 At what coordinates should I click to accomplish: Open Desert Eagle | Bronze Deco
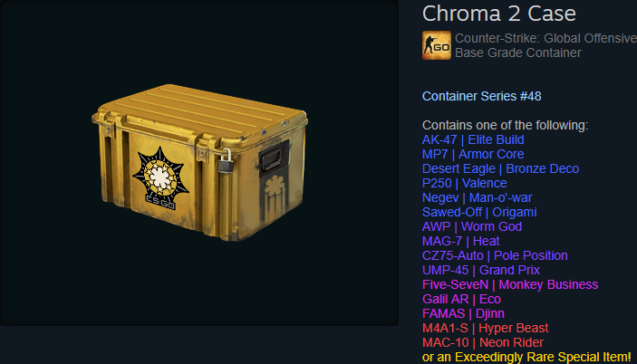click(x=500, y=168)
